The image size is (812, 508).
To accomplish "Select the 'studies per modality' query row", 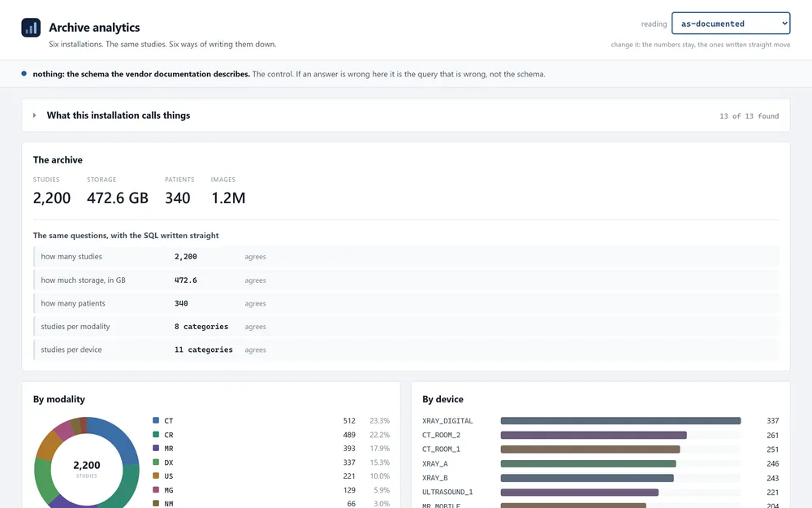I will [x=406, y=327].
